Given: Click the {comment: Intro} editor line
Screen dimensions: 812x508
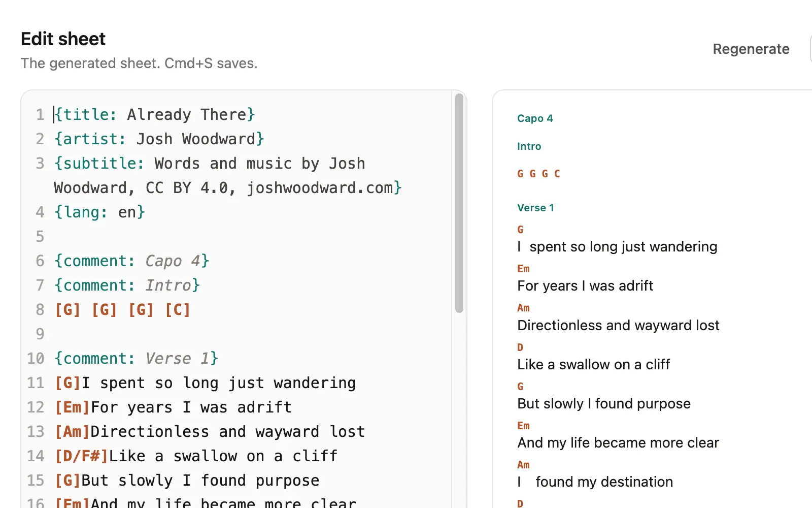Looking at the screenshot, I should coord(127,285).
